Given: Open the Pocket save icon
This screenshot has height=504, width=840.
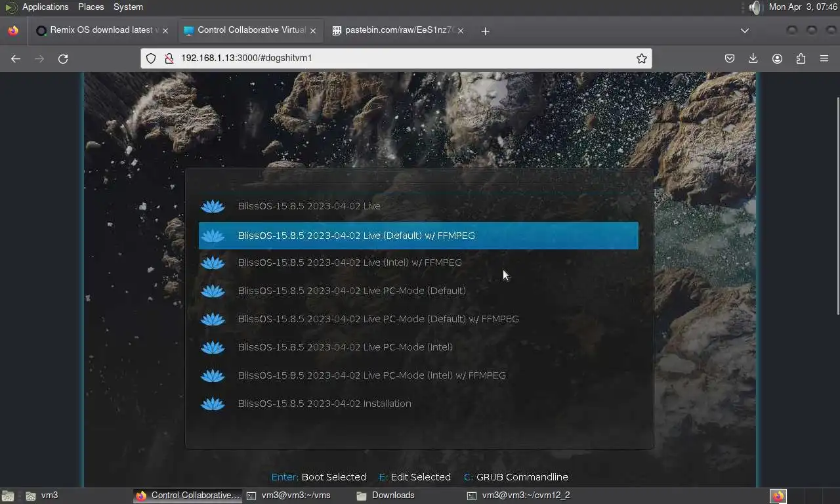Looking at the screenshot, I should pos(730,59).
